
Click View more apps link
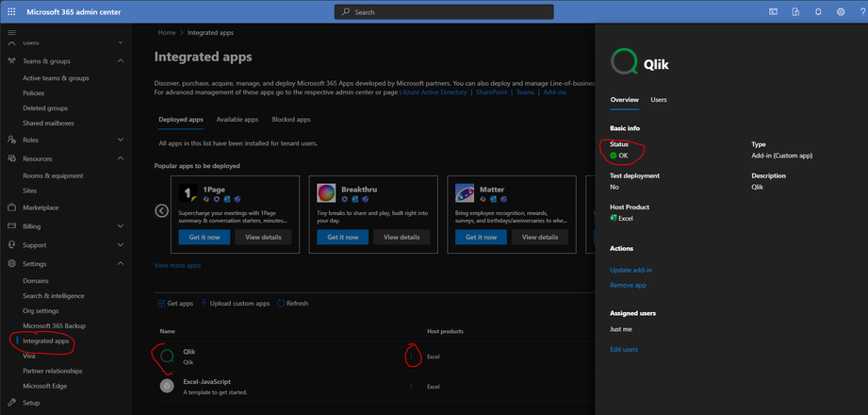[177, 266]
